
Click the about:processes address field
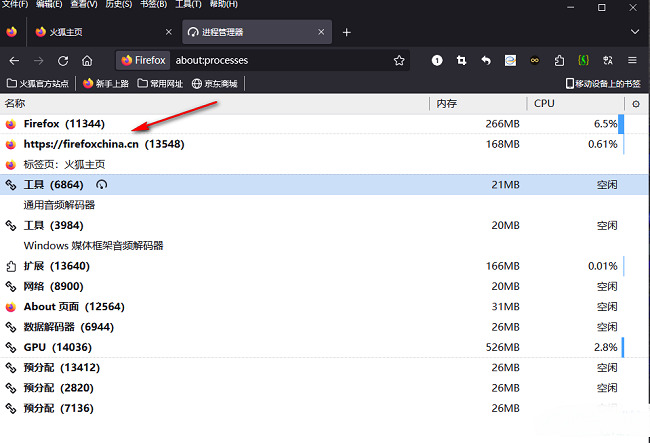pyautogui.click(x=282, y=61)
